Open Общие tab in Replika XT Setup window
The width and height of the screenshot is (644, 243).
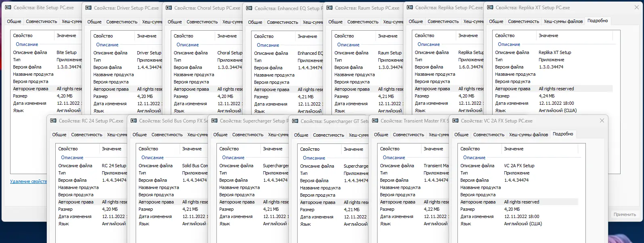(496, 21)
